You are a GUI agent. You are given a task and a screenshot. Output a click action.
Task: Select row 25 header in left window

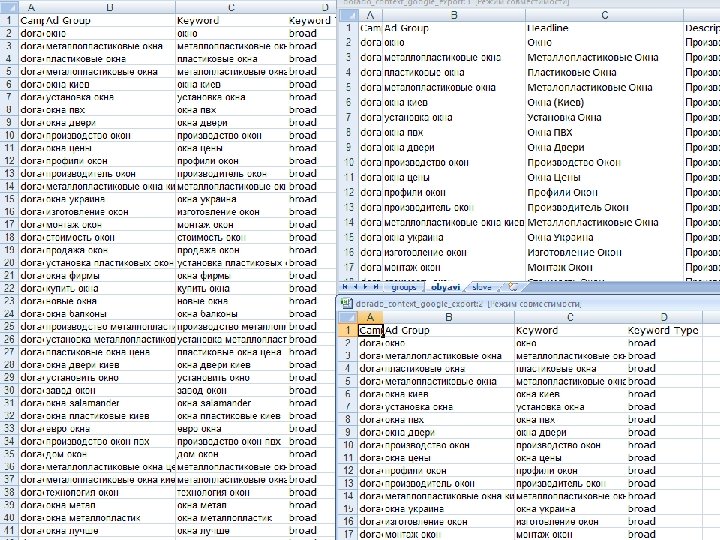9,326
